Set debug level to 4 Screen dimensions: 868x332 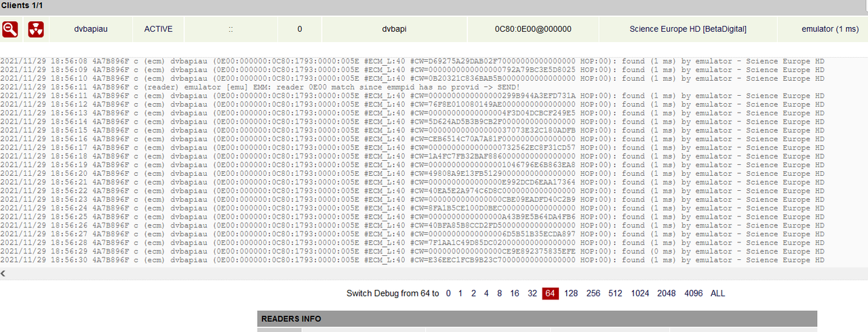(x=486, y=293)
